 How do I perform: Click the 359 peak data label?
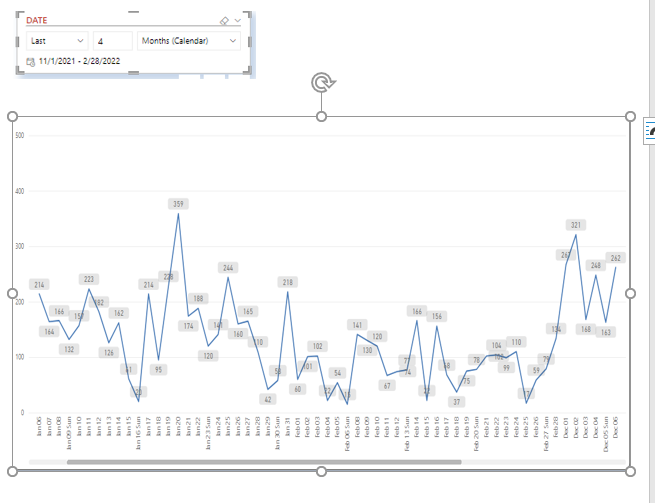(178, 204)
